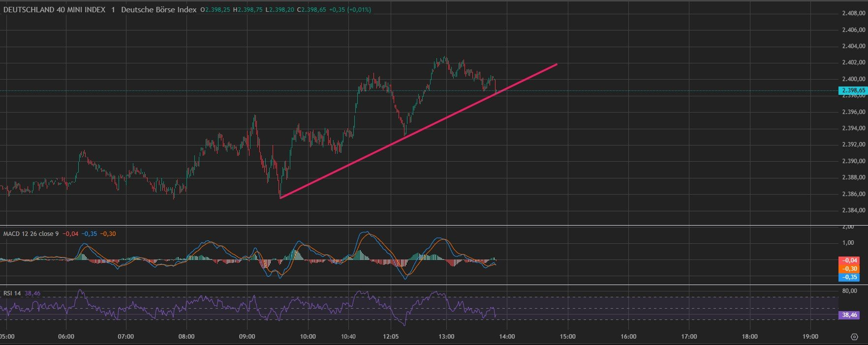The image size is (868, 345).
Task: Click the blue MACD value label -0,35
Action: (x=851, y=277)
